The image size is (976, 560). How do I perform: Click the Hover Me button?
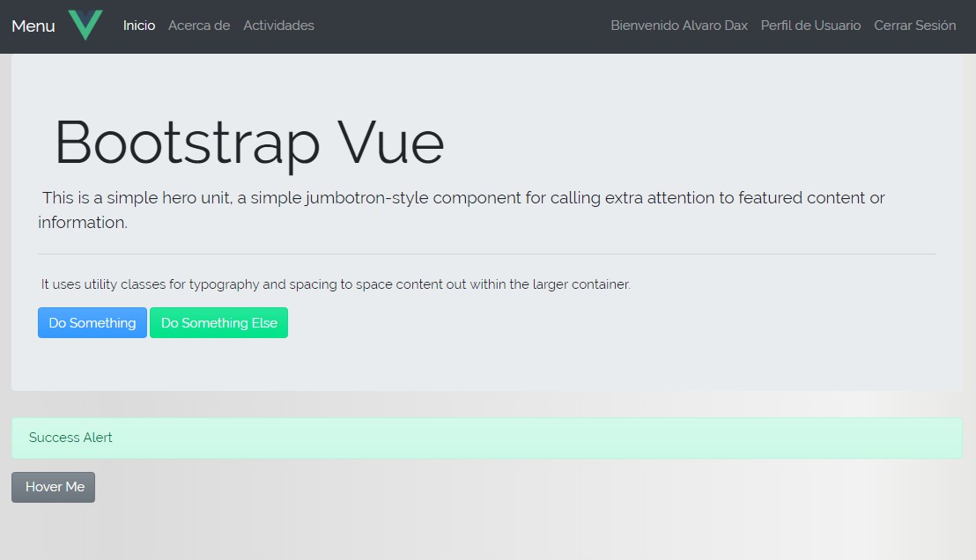(x=54, y=487)
